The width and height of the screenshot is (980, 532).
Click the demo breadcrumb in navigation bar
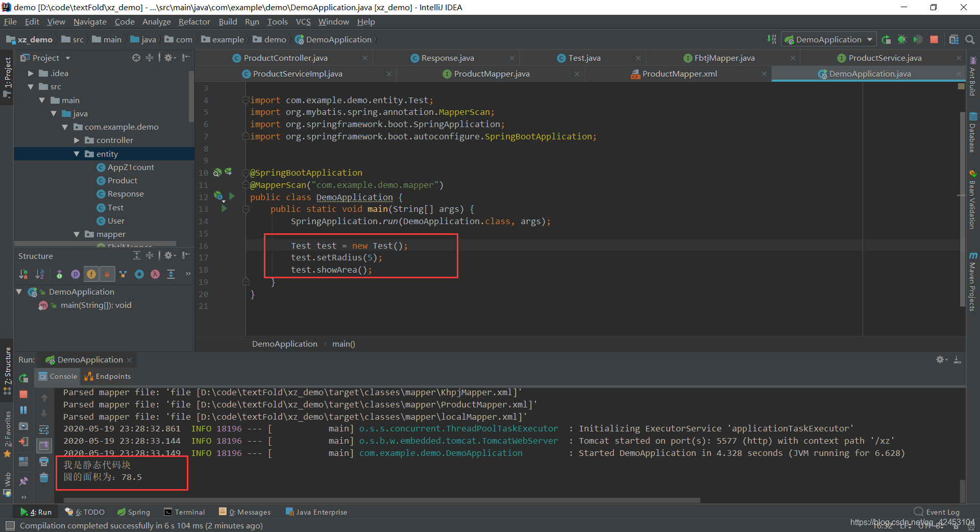click(x=269, y=39)
